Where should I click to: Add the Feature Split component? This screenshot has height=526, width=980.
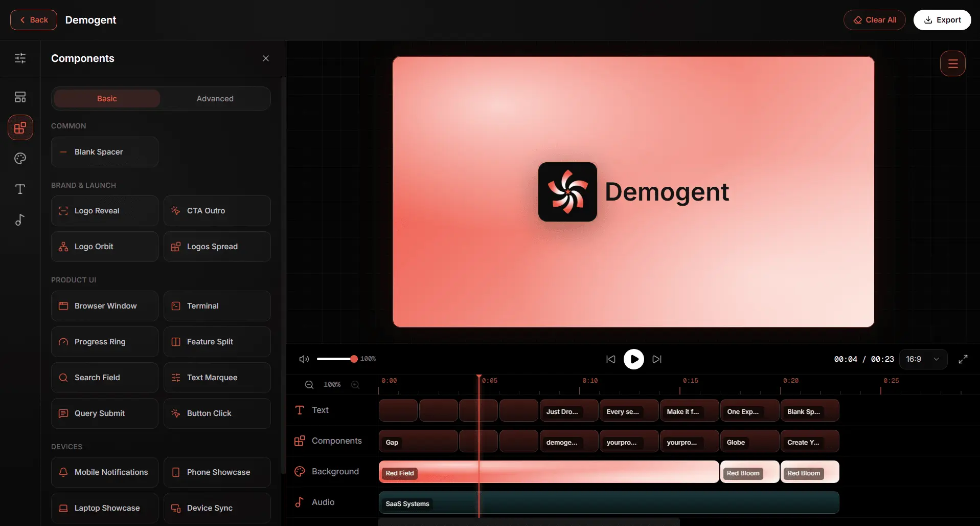click(x=217, y=342)
